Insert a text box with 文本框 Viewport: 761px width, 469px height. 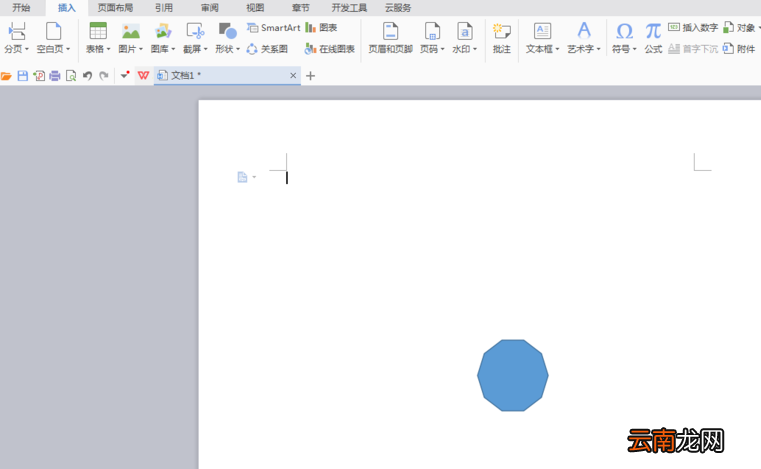tap(542, 31)
